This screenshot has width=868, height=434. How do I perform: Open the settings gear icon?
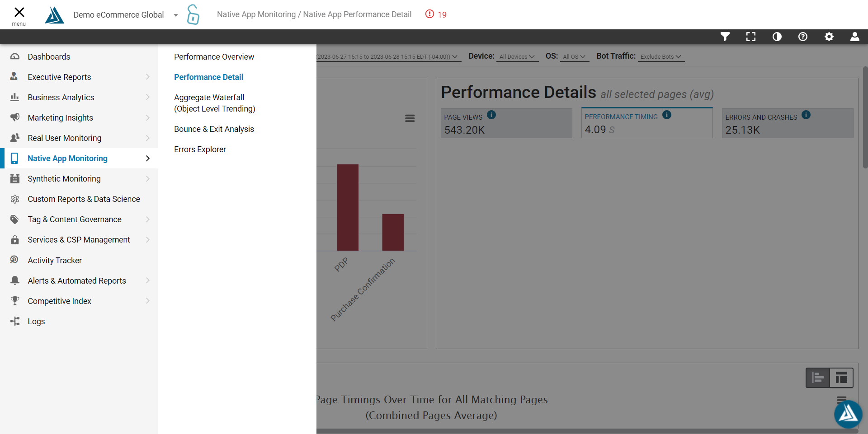(x=829, y=37)
